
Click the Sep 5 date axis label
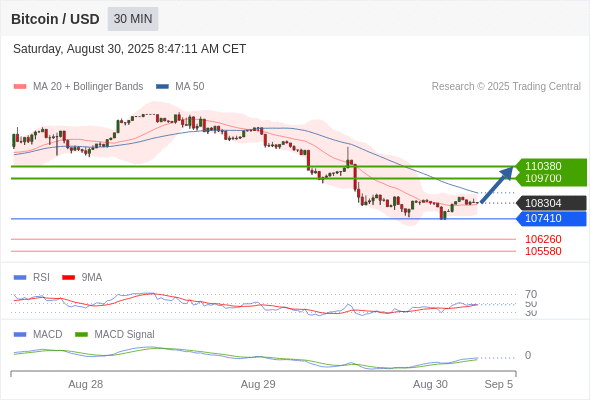coord(499,384)
